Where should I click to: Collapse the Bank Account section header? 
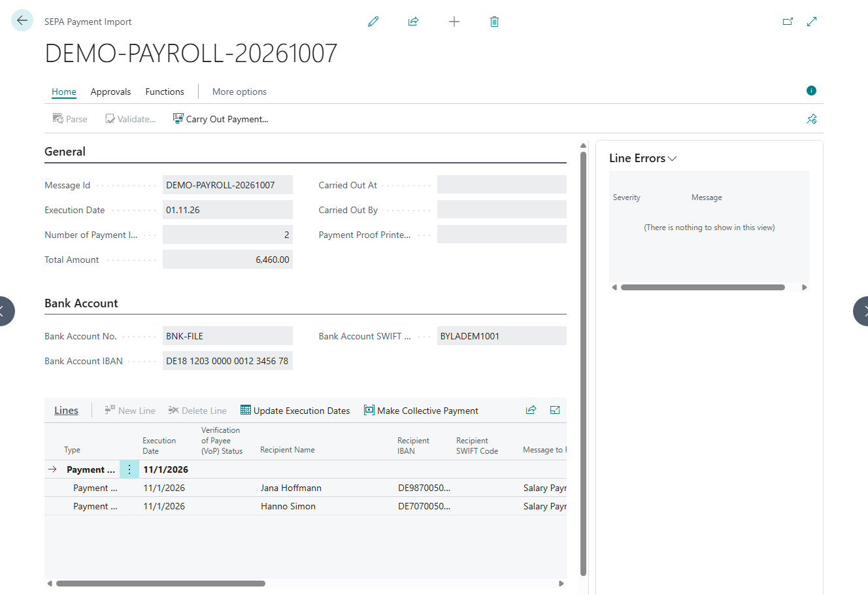click(x=81, y=303)
